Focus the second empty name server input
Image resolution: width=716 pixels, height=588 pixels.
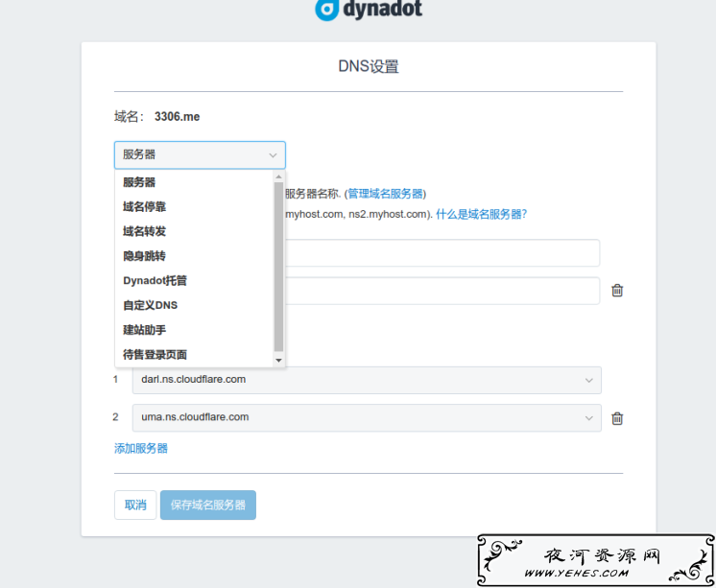pos(442,291)
